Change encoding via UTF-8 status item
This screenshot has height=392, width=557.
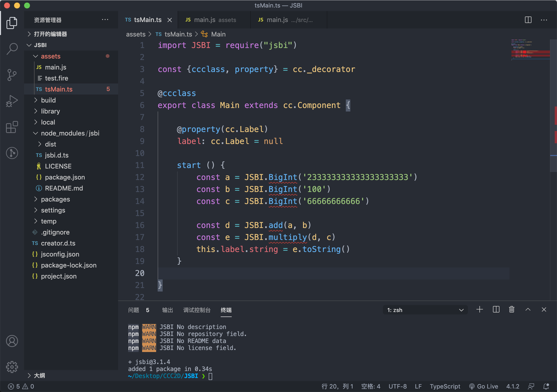point(398,386)
